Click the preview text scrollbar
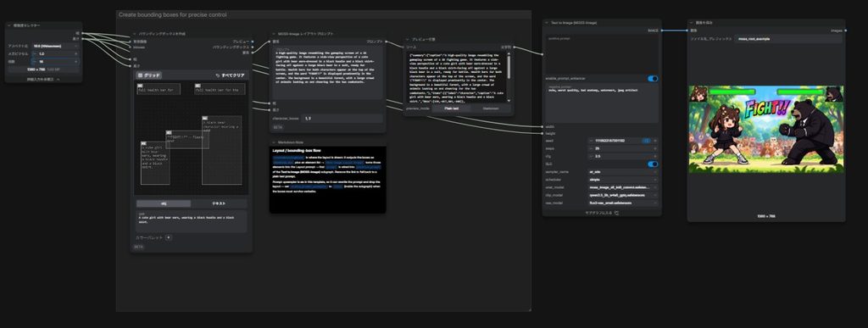 coord(509,66)
